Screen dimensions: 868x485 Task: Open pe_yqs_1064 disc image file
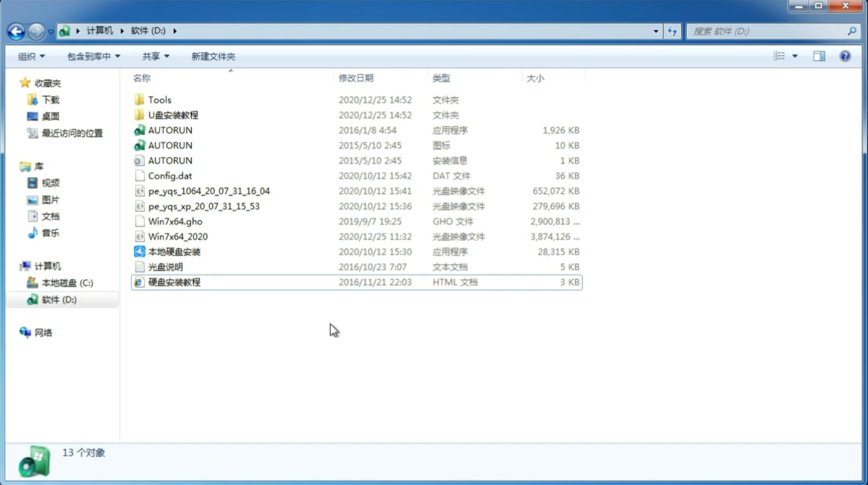[209, 191]
